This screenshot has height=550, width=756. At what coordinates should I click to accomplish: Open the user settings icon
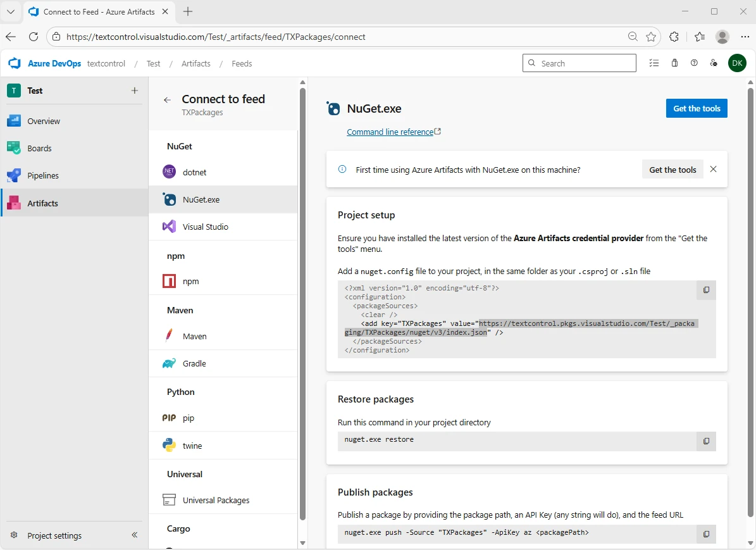pos(714,63)
